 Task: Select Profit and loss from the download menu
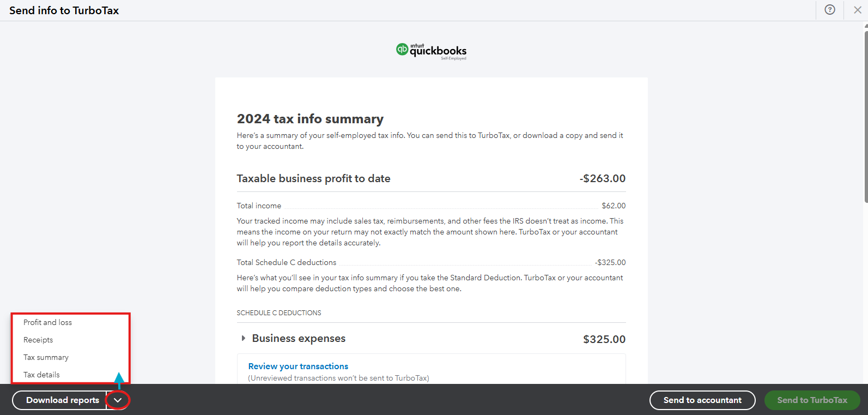tap(47, 322)
